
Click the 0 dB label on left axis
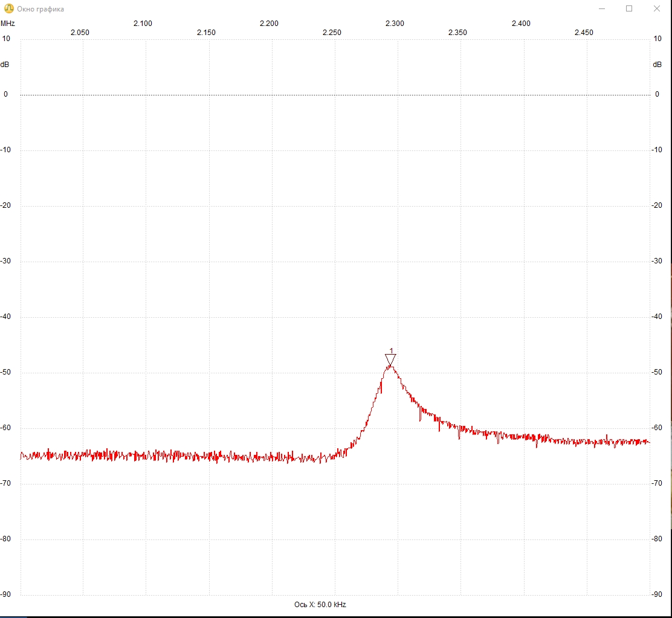(x=5, y=94)
